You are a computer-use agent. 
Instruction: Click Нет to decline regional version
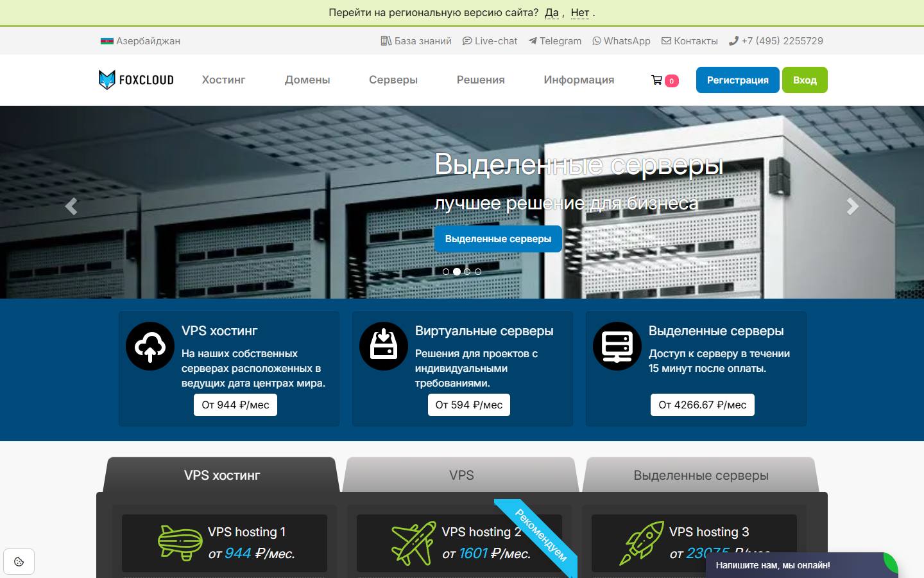[580, 13]
